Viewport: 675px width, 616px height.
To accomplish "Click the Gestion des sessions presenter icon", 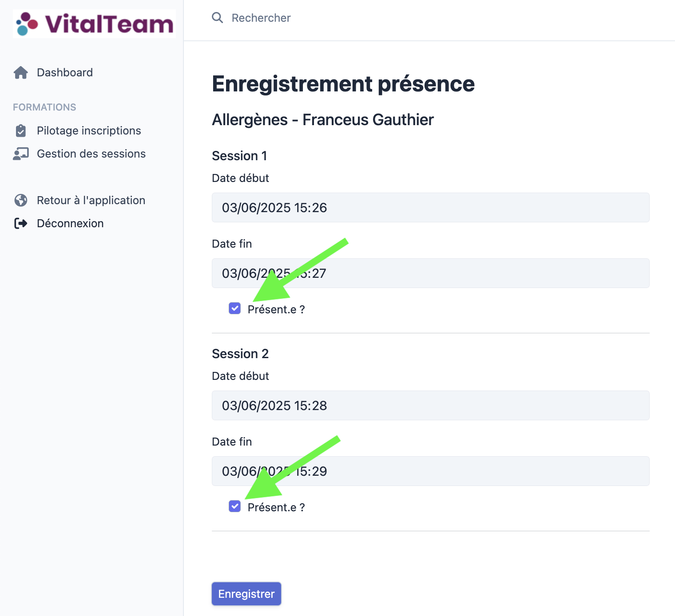I will tap(21, 154).
